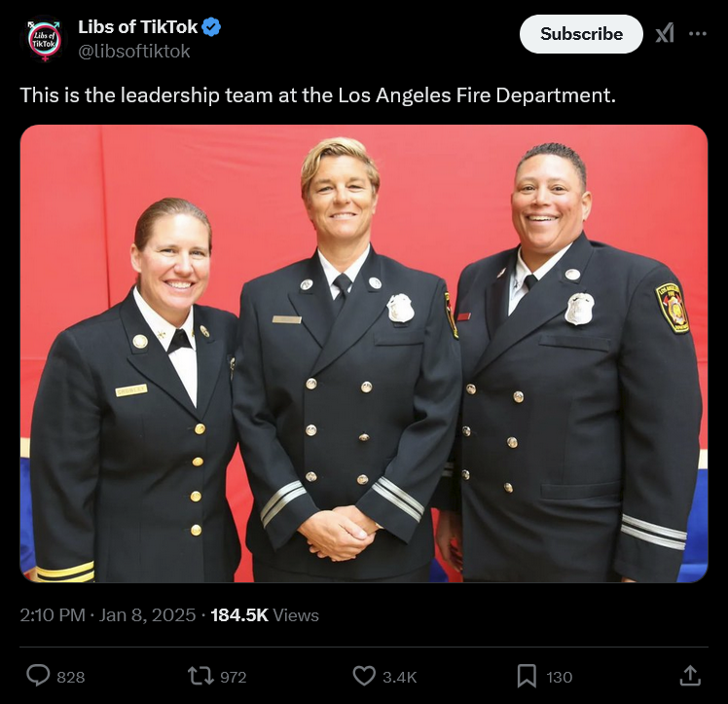728x704 pixels.
Task: Open the attached photo of three people
Action: tap(364, 353)
